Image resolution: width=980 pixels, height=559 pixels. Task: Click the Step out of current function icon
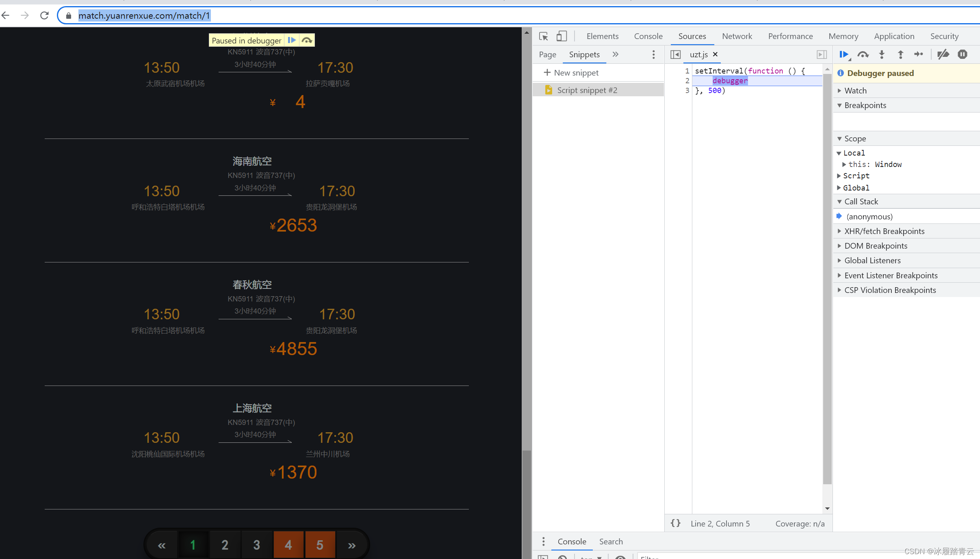[900, 54]
